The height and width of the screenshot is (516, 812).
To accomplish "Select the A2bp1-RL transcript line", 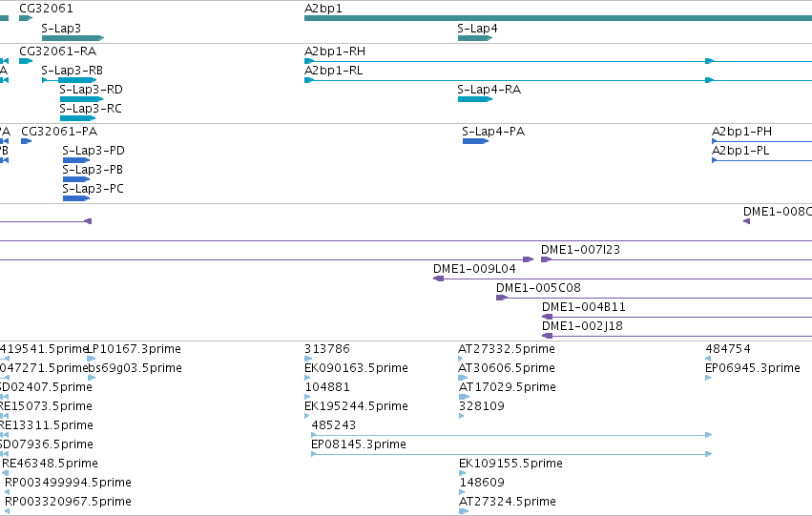I will tap(558, 80).
